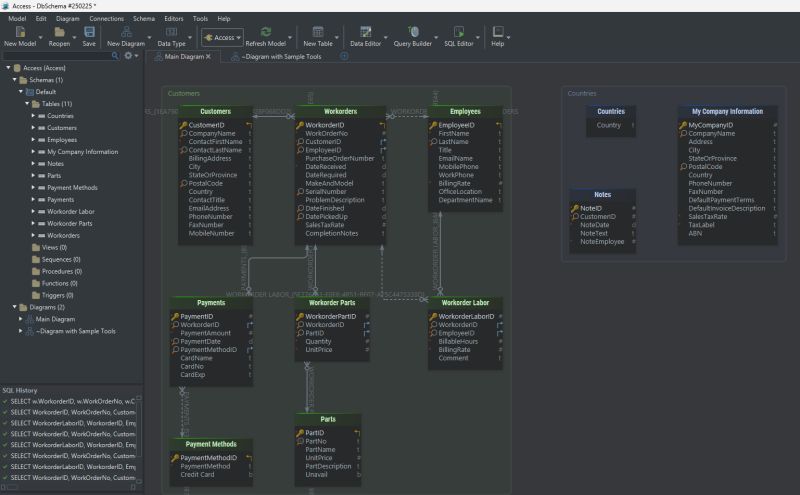
Task: Open the Schema menu
Action: coord(144,18)
